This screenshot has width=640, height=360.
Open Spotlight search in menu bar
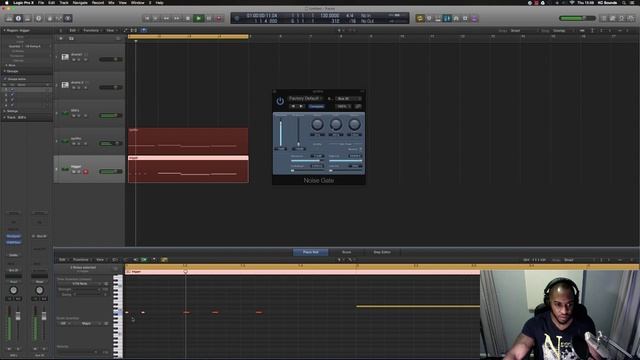tap(624, 2)
